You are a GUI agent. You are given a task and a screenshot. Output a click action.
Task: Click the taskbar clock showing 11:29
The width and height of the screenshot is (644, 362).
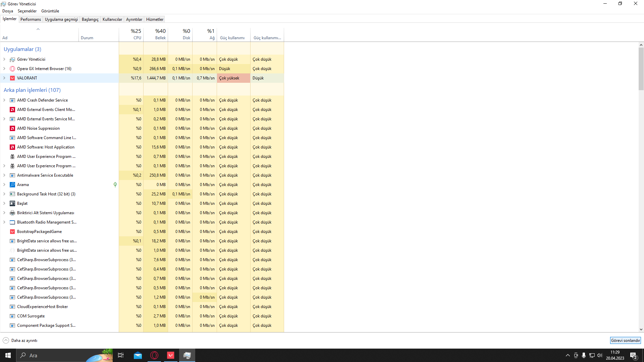615,355
